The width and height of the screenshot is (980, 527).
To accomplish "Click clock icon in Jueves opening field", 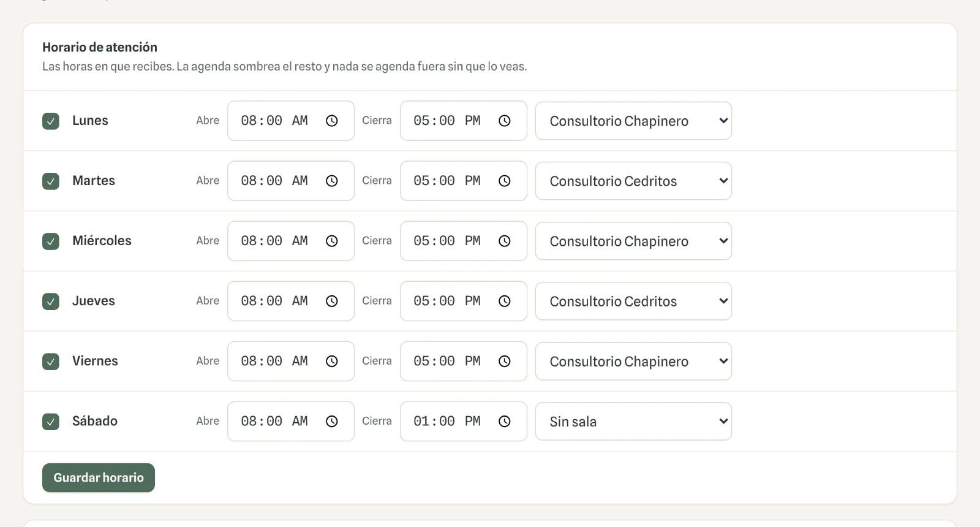I will pyautogui.click(x=331, y=301).
